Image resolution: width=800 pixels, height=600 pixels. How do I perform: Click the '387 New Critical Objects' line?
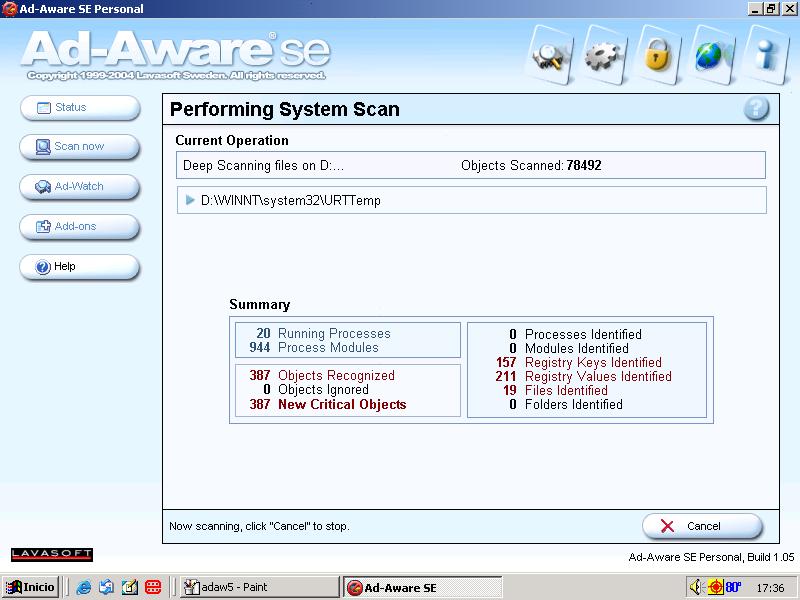coord(328,405)
